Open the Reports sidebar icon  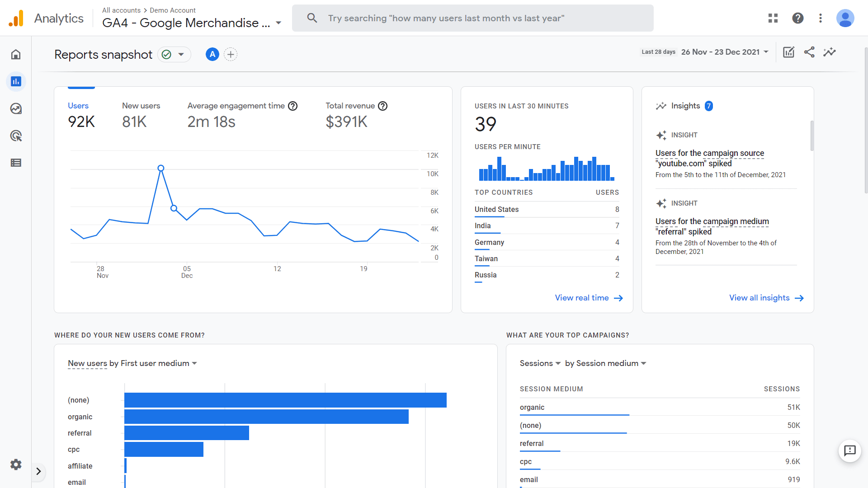tap(16, 82)
